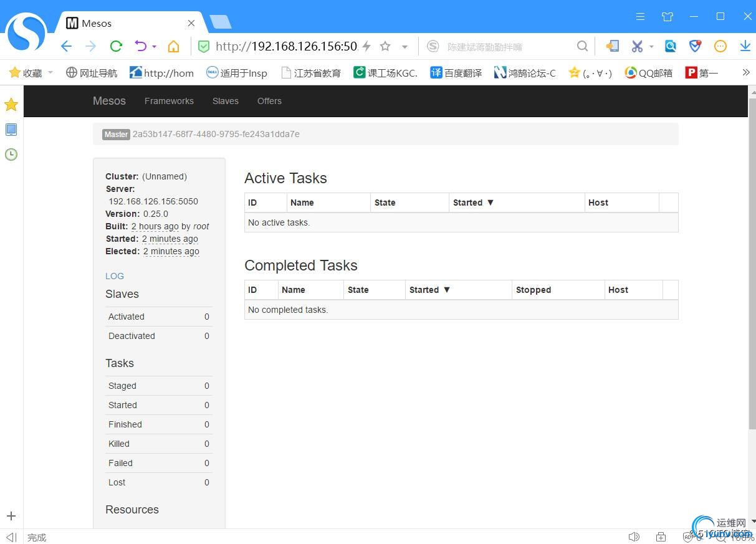This screenshot has height=544, width=756.
Task: Open the LOG link
Action: pyautogui.click(x=115, y=276)
